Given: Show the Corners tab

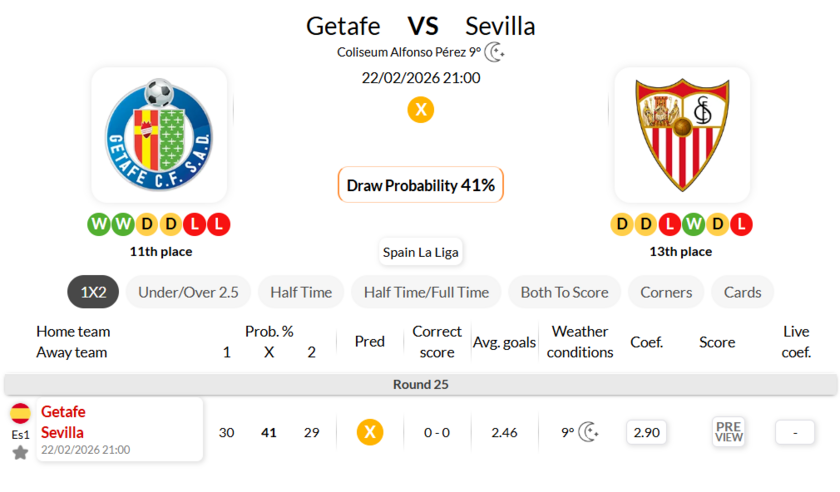Looking at the screenshot, I should click(666, 292).
